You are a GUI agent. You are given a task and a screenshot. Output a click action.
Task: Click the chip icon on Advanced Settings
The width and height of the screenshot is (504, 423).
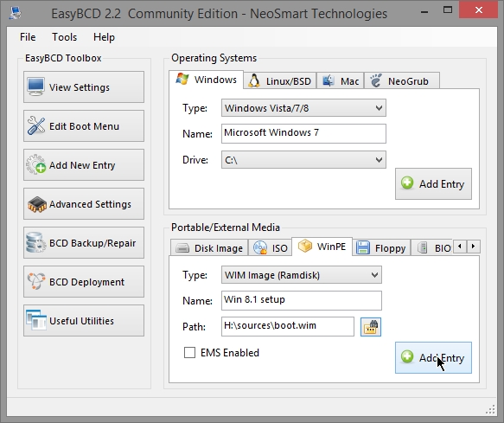point(37,204)
